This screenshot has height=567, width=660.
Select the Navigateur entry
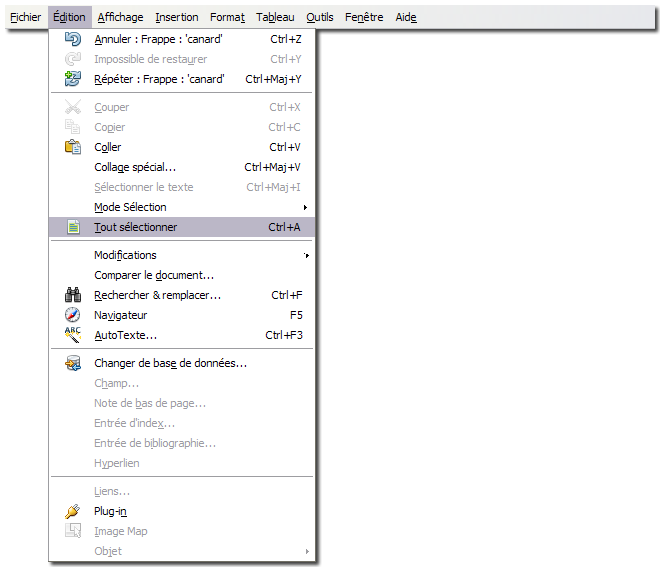pos(182,315)
